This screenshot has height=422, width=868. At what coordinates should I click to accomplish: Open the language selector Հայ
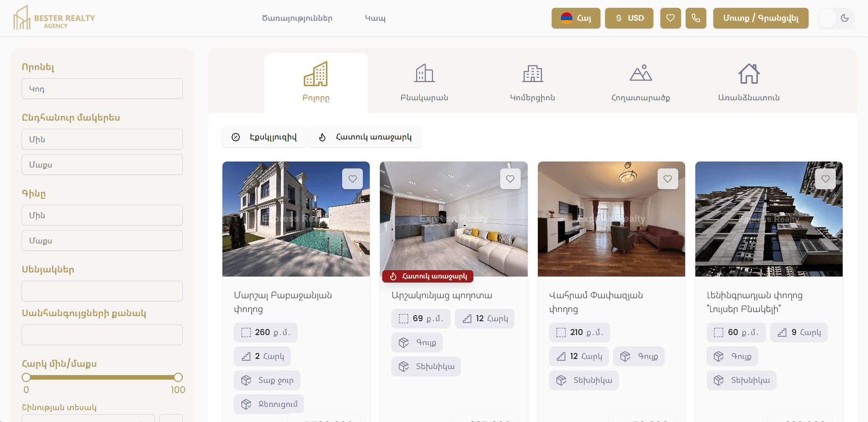pyautogui.click(x=576, y=18)
